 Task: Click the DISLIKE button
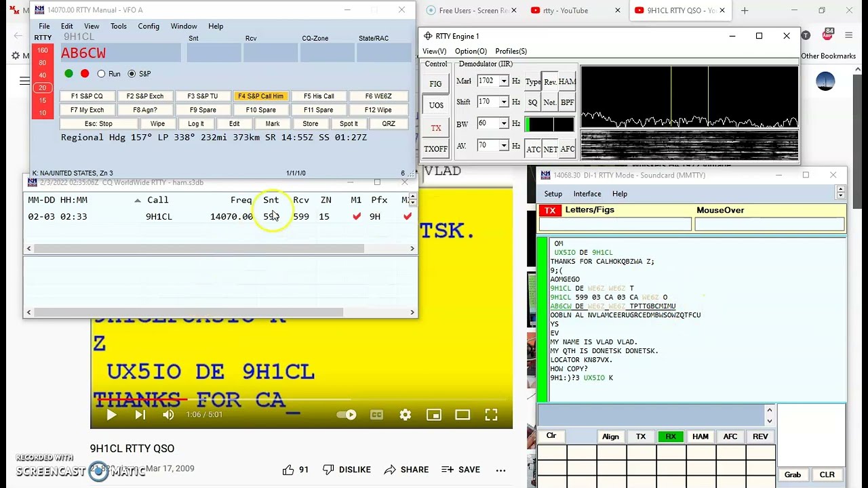point(347,470)
